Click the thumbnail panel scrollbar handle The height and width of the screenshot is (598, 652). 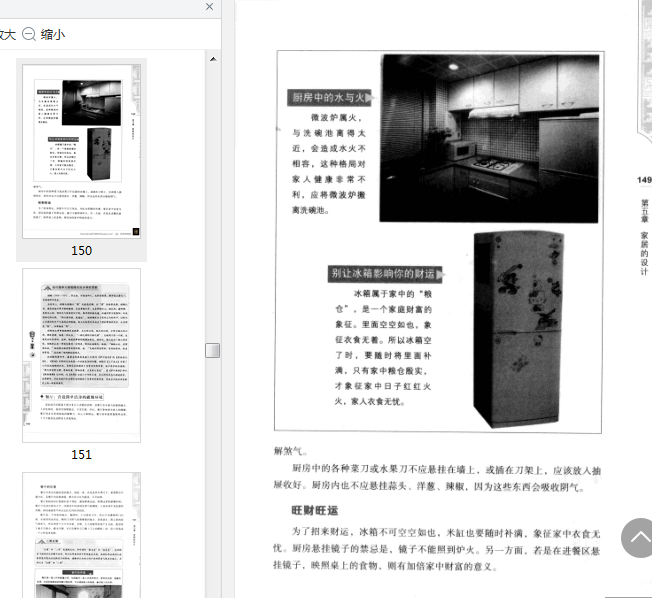[x=212, y=350]
